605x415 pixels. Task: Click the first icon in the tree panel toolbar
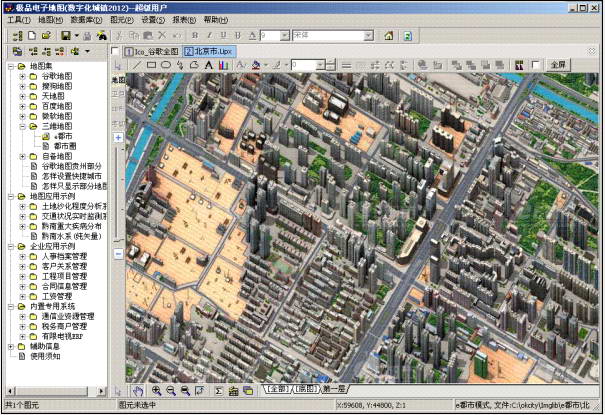(17, 51)
